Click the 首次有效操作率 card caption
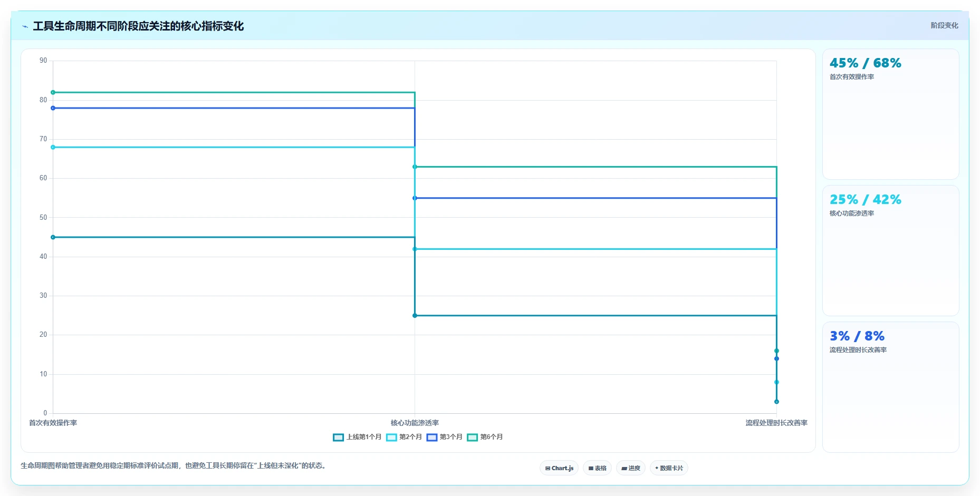 (x=852, y=77)
